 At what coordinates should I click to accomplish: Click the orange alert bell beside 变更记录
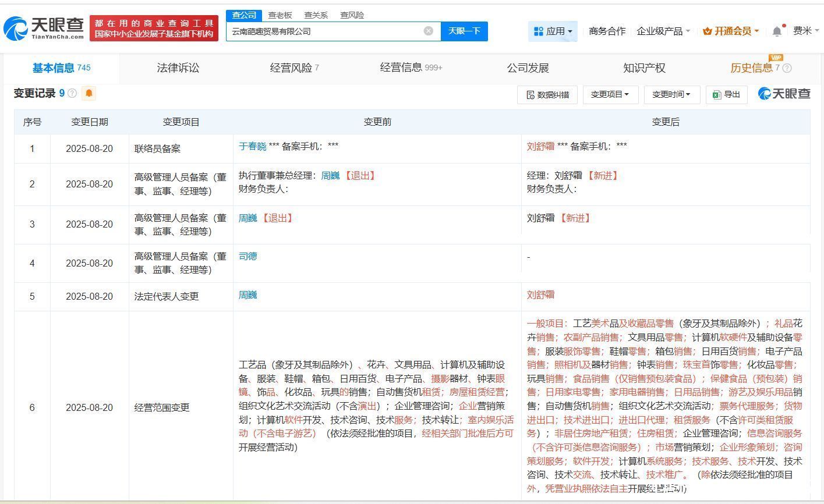[x=89, y=93]
